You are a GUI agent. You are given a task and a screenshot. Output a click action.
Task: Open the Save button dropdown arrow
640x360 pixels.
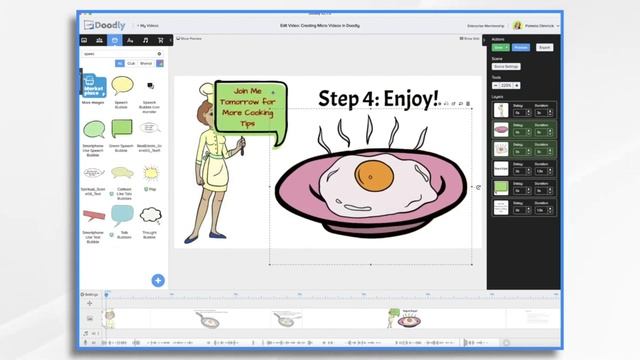pos(507,47)
